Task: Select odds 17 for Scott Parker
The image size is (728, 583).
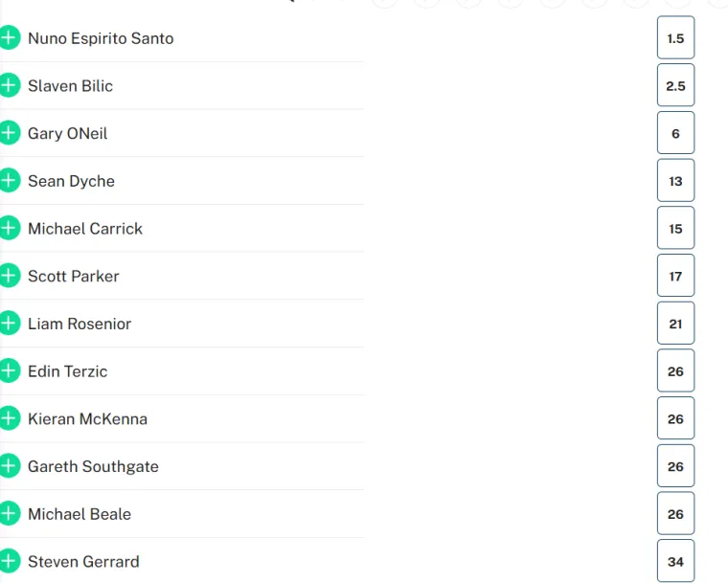Action: pyautogui.click(x=675, y=276)
